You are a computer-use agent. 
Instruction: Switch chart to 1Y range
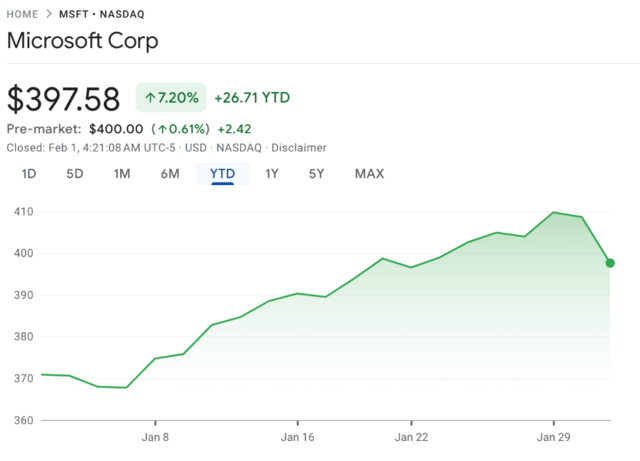pos(271,174)
